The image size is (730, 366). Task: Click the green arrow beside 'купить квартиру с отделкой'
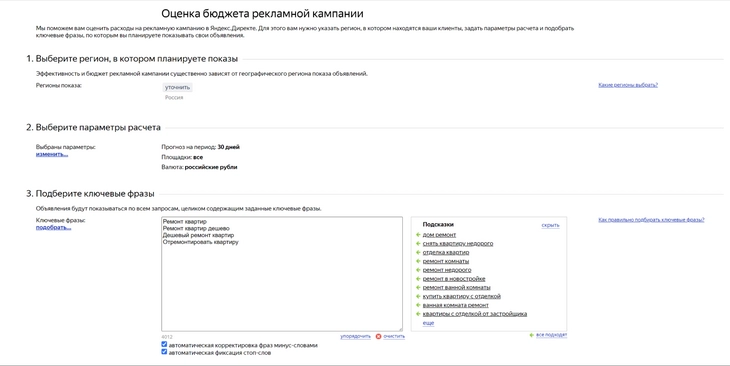point(418,296)
